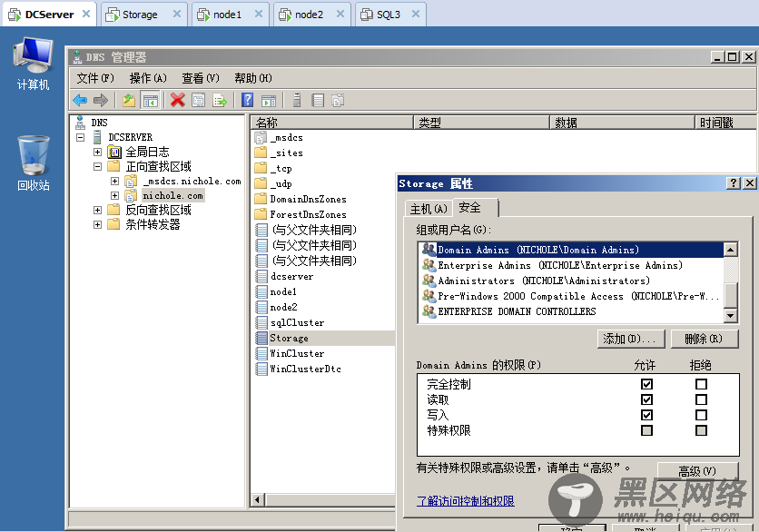Toggle the action pane toolbar icon
Screen dimensions: 759x532
(269, 100)
